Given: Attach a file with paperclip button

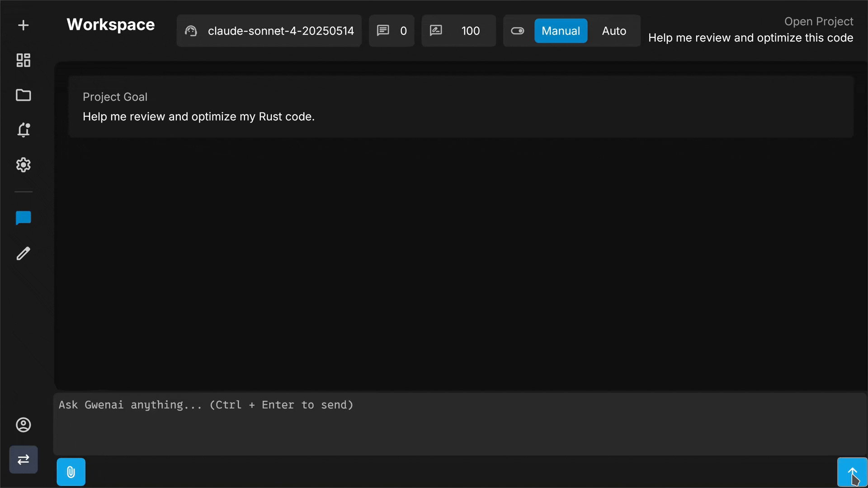Looking at the screenshot, I should pyautogui.click(x=71, y=472).
